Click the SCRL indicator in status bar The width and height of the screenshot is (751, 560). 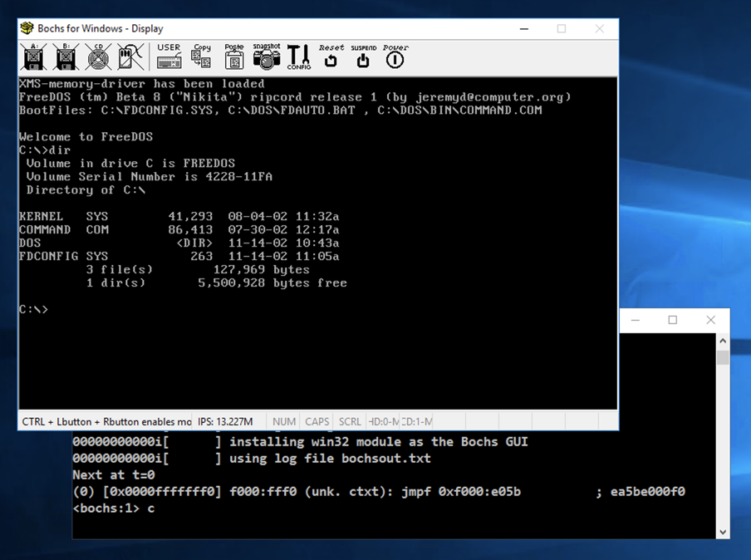pos(350,421)
